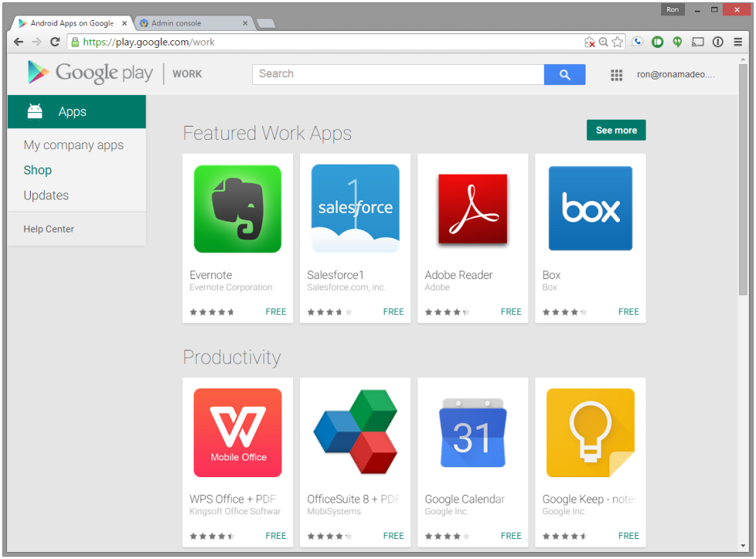Open the My company apps section
Screen dimensions: 756x559
click(73, 144)
